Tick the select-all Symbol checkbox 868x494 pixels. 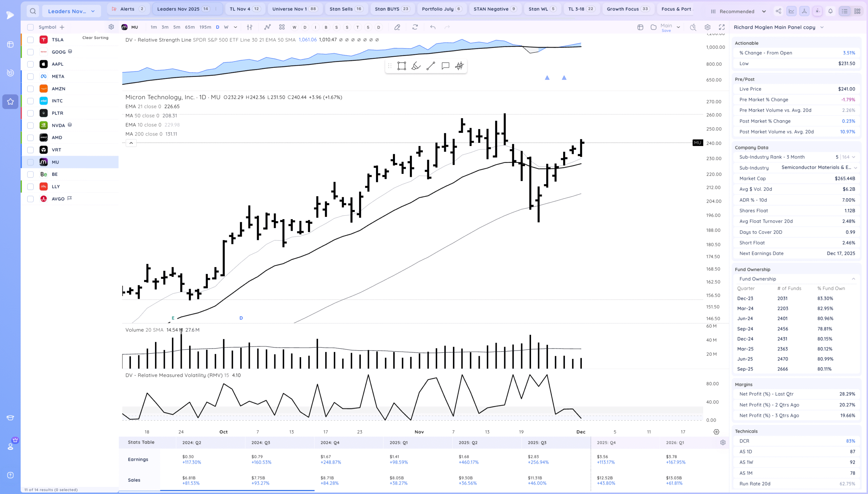pos(31,27)
